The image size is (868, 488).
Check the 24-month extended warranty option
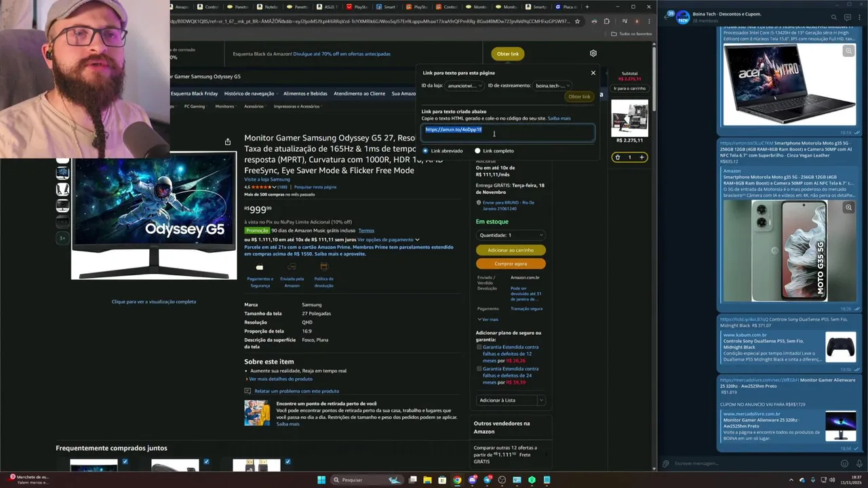tap(479, 369)
